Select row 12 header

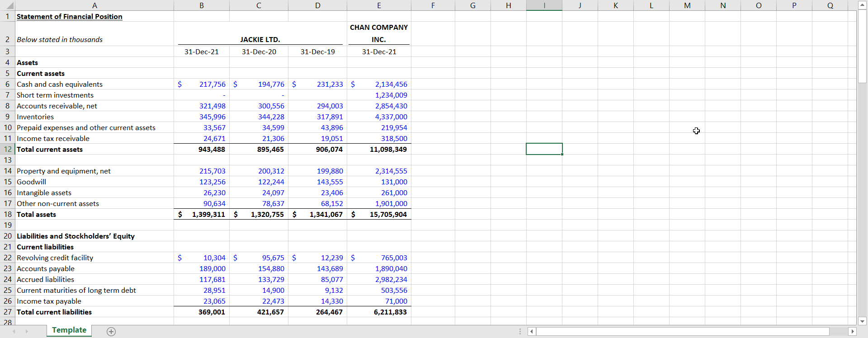pos(8,149)
